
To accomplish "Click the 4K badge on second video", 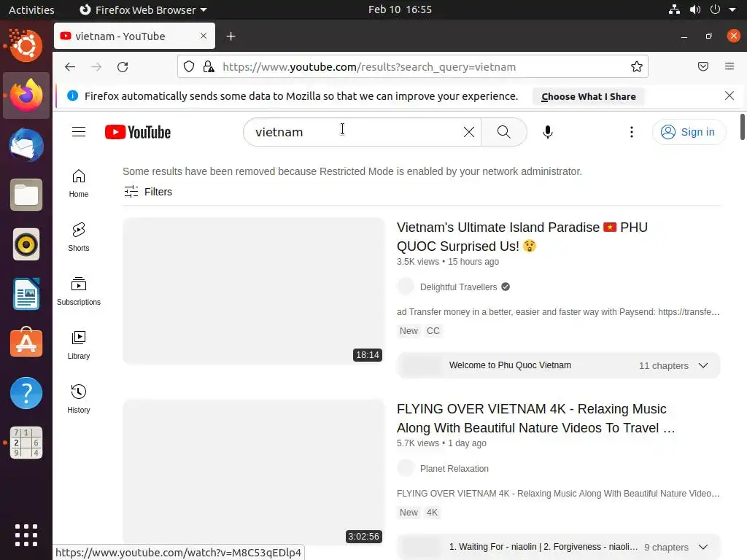I will tap(432, 513).
